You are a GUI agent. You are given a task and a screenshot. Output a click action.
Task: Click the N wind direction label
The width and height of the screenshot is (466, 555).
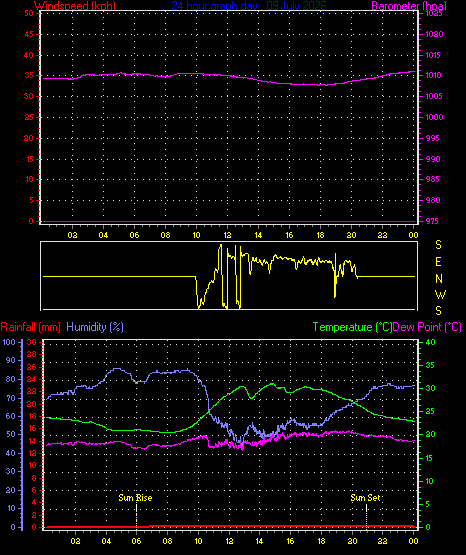[x=439, y=279]
